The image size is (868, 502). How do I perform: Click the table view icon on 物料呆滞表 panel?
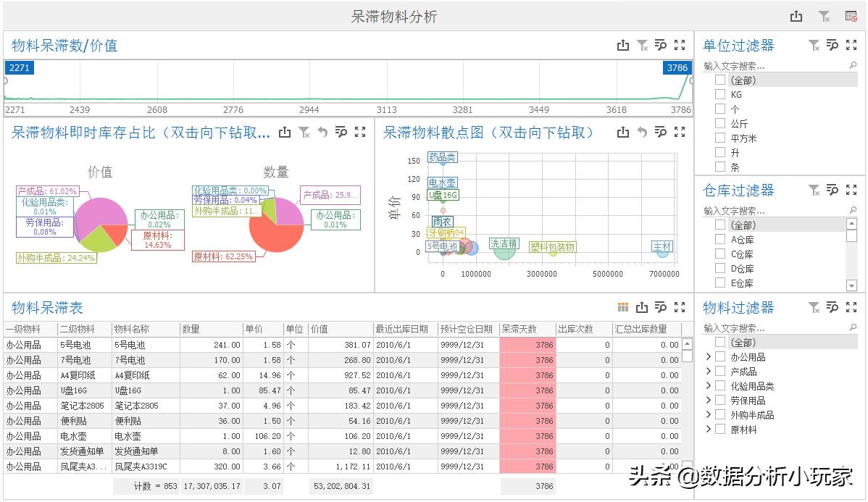pos(622,307)
